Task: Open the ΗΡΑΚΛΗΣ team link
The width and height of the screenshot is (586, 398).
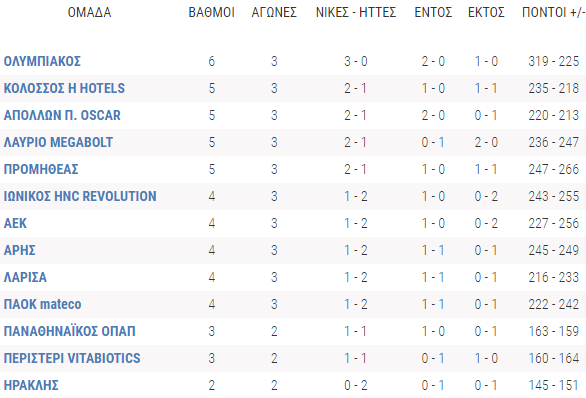Action: point(31,385)
